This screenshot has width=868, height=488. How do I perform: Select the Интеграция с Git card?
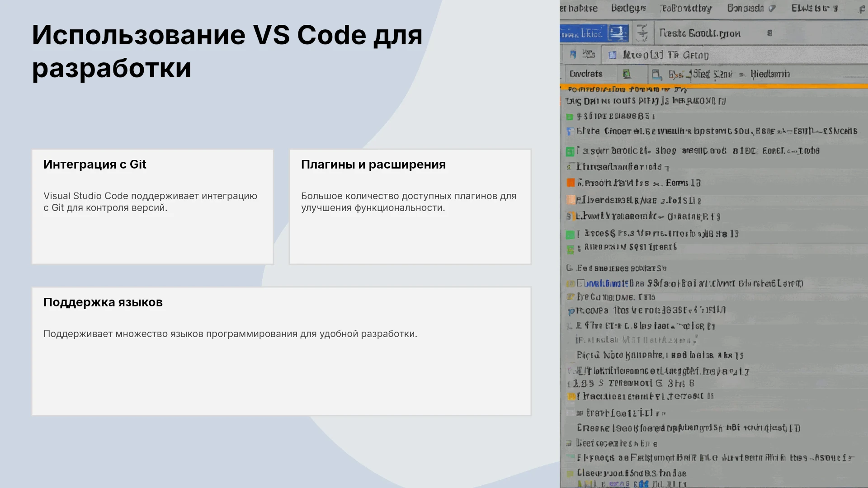[x=153, y=206]
